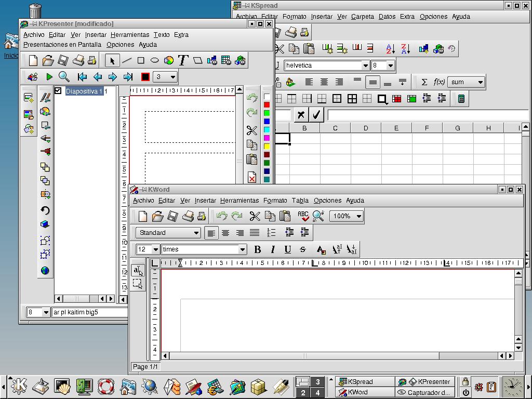Image resolution: width=532 pixels, height=399 pixels.
Task: Toggle Bold formatting in KWord
Action: coord(257,249)
